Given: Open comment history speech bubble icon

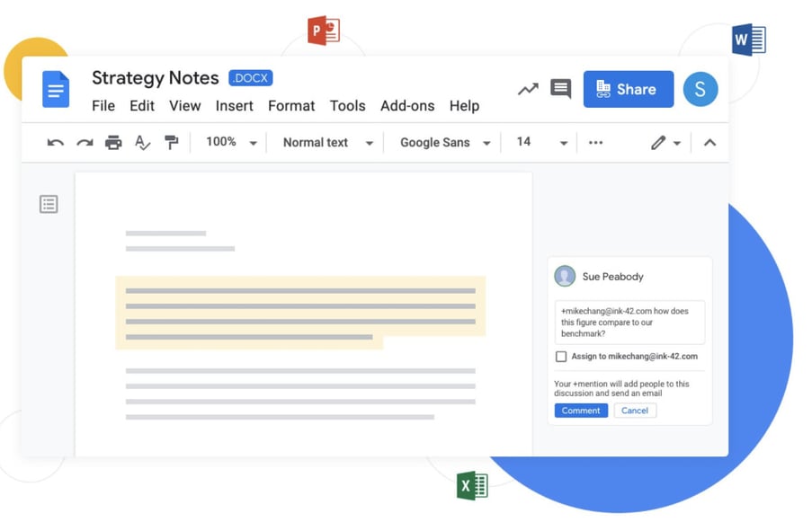Looking at the screenshot, I should point(560,88).
